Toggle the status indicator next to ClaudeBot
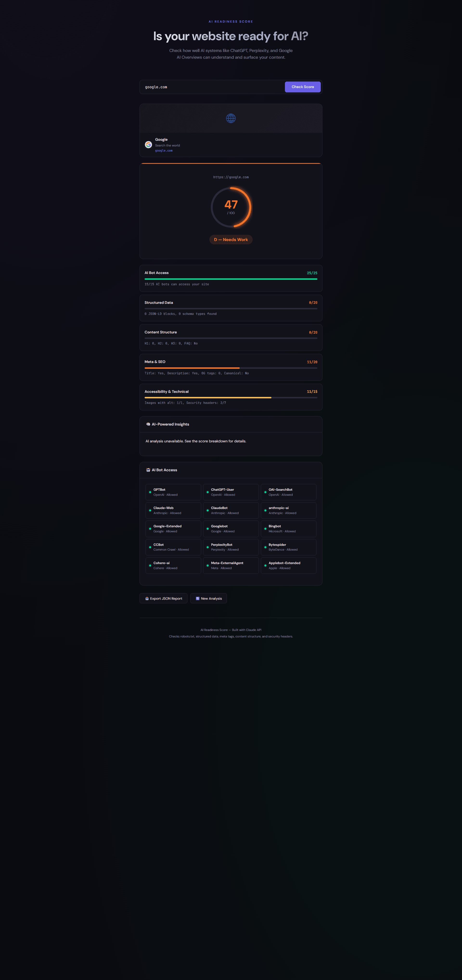 click(208, 510)
